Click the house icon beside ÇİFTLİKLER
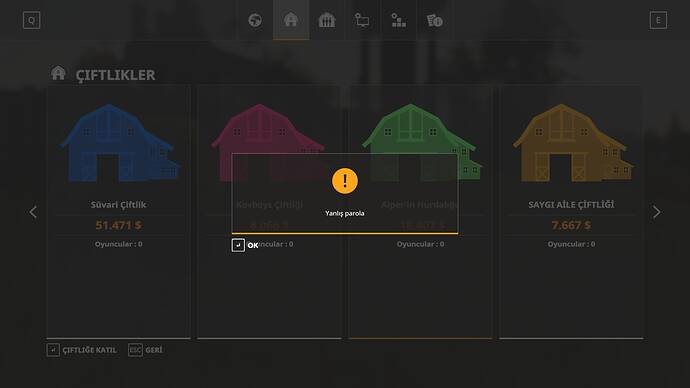Screen dimensions: 690x388 (x=58, y=73)
